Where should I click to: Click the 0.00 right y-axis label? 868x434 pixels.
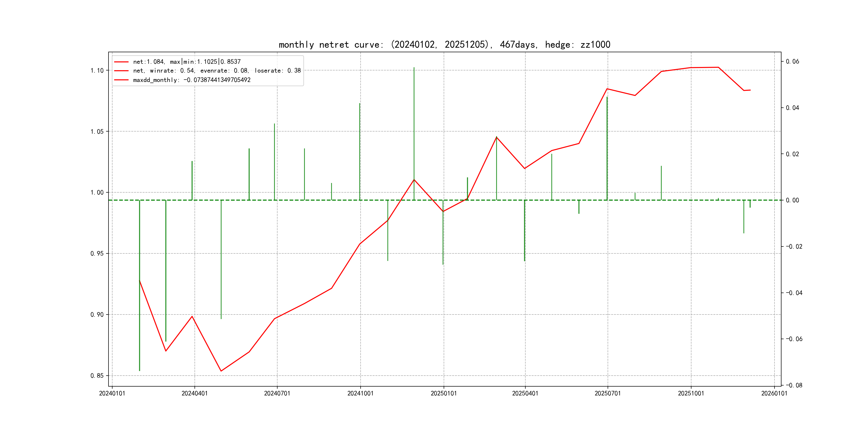pyautogui.click(x=792, y=200)
